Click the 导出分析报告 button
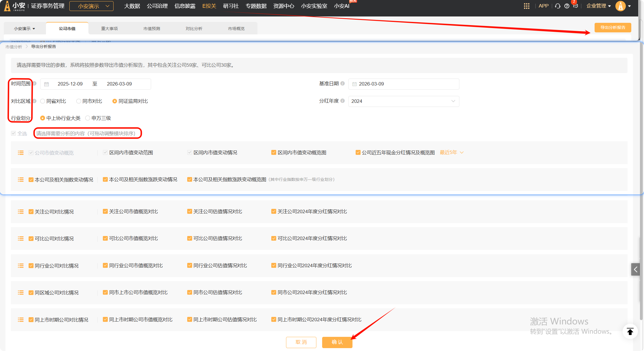This screenshot has width=644, height=351. [613, 27]
